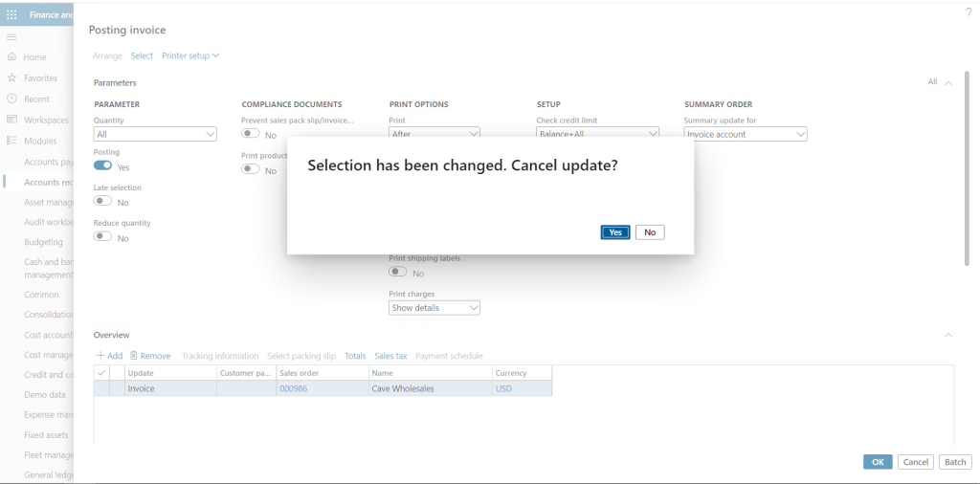Open the Quantity dropdown
This screenshot has width=980, height=484.
coord(155,134)
